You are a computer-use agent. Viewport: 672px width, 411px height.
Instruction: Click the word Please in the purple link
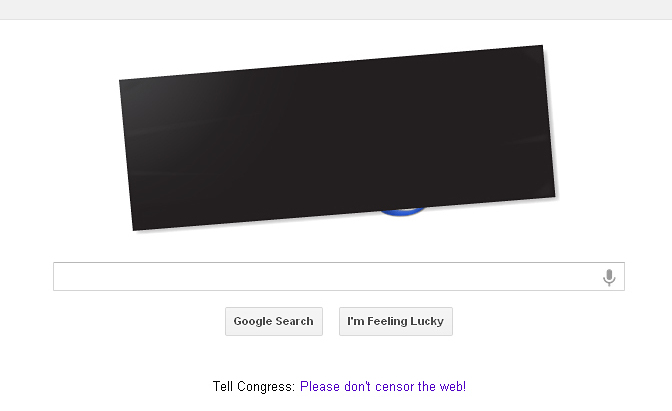click(320, 387)
